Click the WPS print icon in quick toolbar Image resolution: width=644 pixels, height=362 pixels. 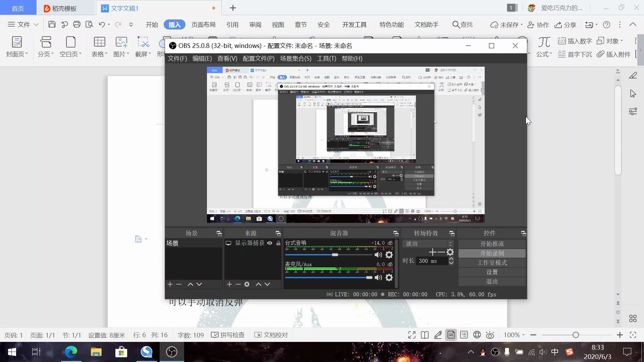(77, 24)
